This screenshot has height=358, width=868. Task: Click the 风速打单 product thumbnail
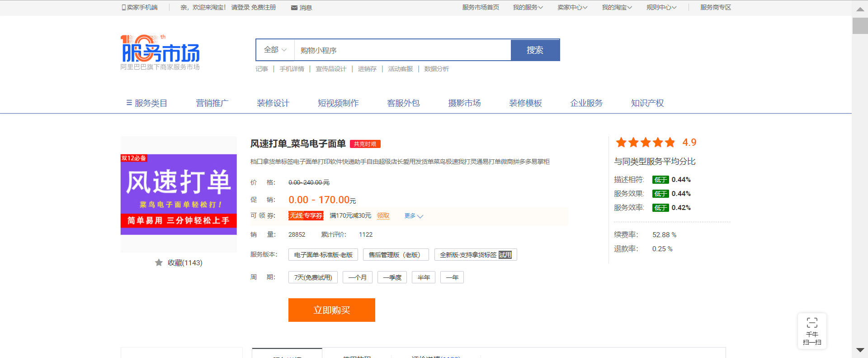pyautogui.click(x=179, y=195)
